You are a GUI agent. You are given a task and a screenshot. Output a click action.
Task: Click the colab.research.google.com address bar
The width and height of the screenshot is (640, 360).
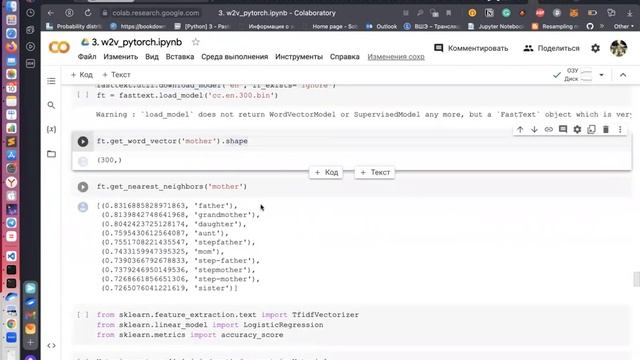tap(155, 13)
